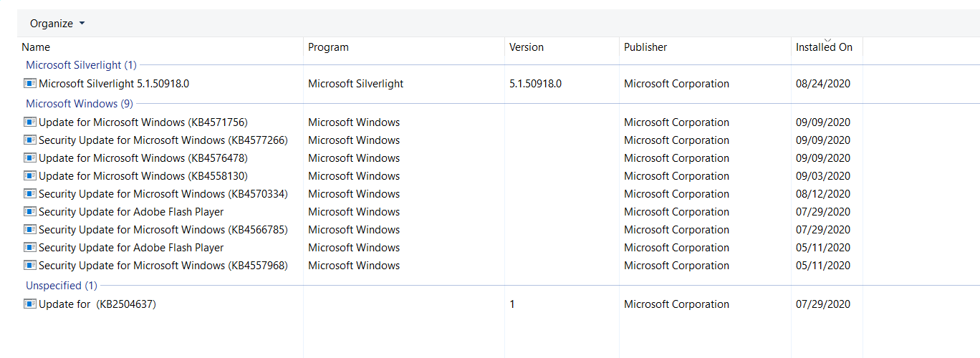Click the 09/03/2020 install date

[823, 176]
